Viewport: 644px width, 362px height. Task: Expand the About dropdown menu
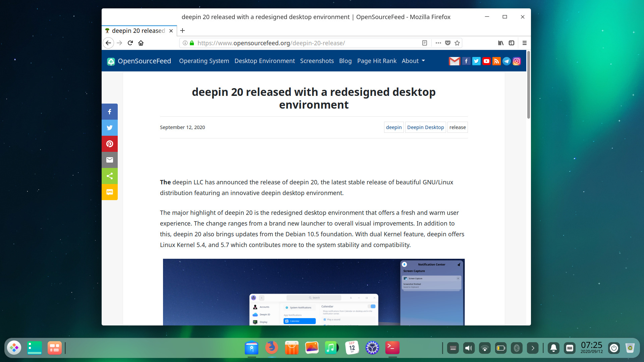(413, 61)
